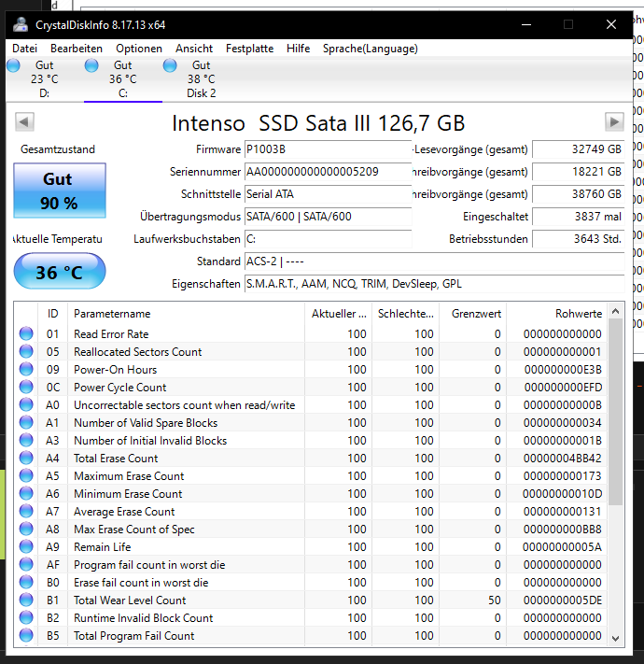
Task: Select Grenzwert 50 in Total Wear Level row
Action: point(494,600)
